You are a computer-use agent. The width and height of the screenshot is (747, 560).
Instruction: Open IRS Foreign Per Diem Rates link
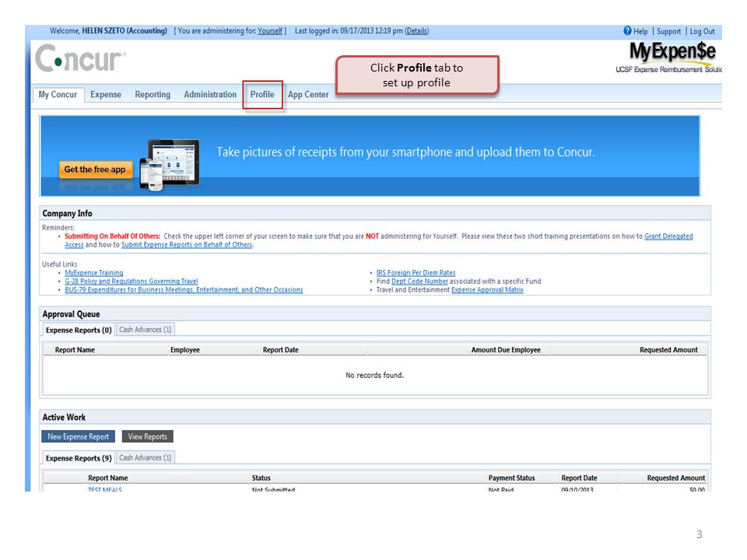click(416, 273)
